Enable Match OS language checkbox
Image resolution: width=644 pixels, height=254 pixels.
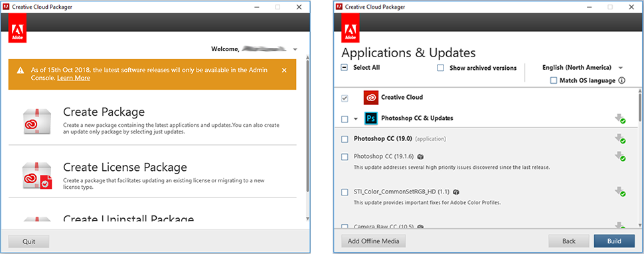554,80
